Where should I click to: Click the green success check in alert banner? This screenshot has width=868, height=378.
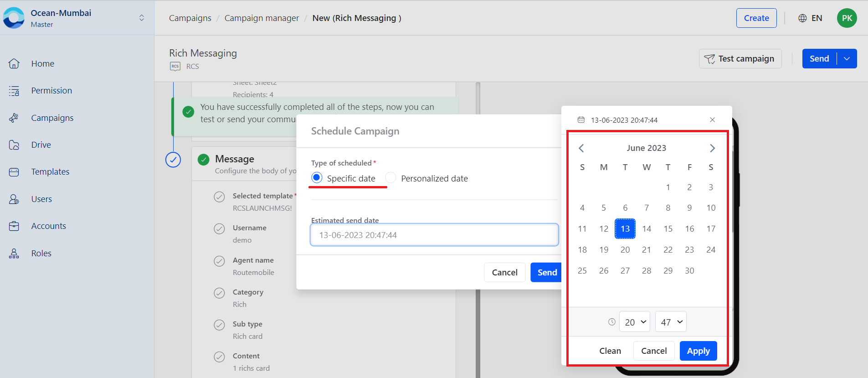point(188,112)
